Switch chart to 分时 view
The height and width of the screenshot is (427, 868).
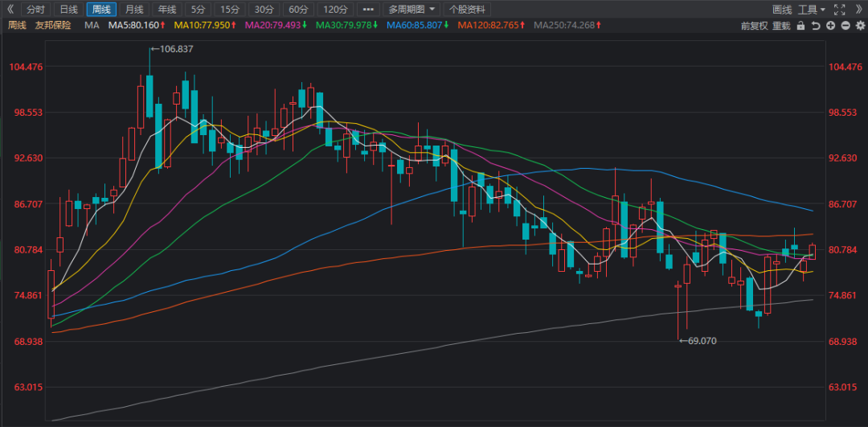coord(36,10)
